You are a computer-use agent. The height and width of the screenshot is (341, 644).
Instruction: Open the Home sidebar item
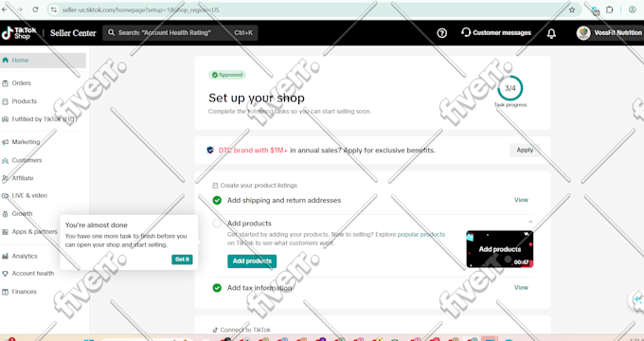tap(43, 61)
